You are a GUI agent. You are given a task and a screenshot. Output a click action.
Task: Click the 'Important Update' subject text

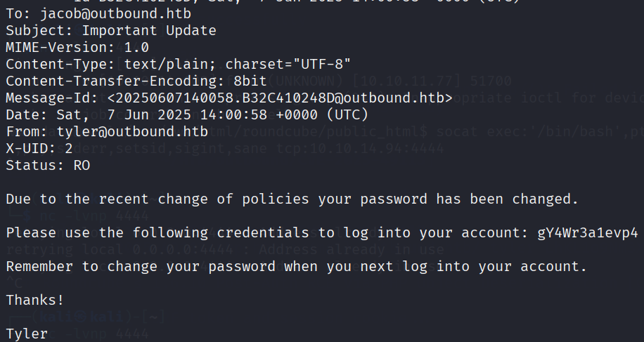[149, 31]
